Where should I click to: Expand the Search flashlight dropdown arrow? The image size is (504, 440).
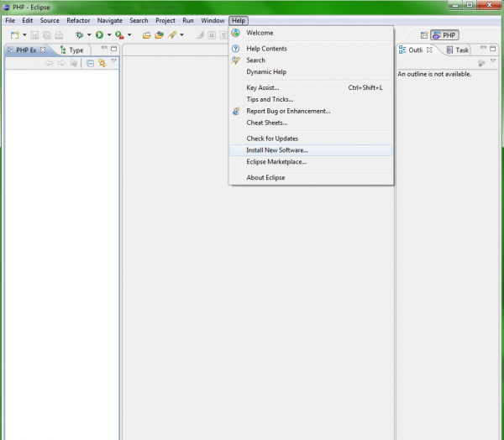click(x=181, y=34)
